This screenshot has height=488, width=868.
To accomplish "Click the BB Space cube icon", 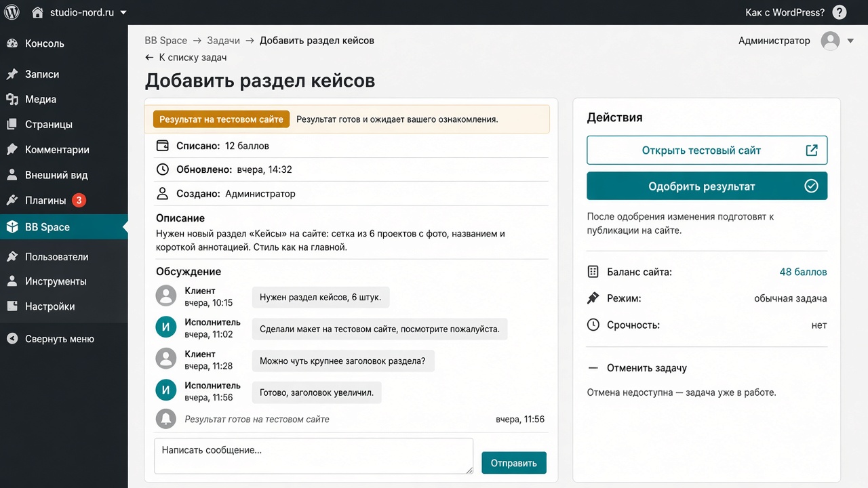I will 12,227.
